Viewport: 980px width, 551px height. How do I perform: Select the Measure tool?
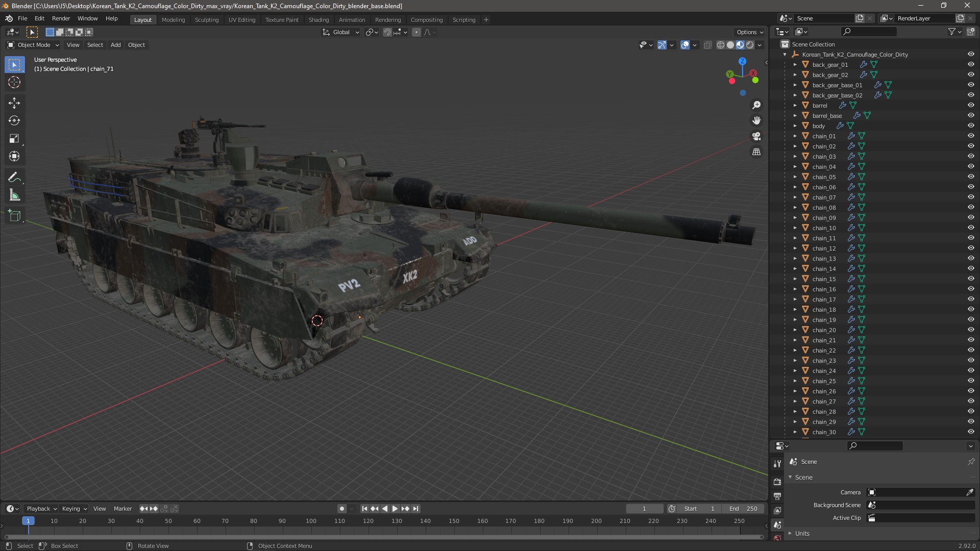coord(14,195)
